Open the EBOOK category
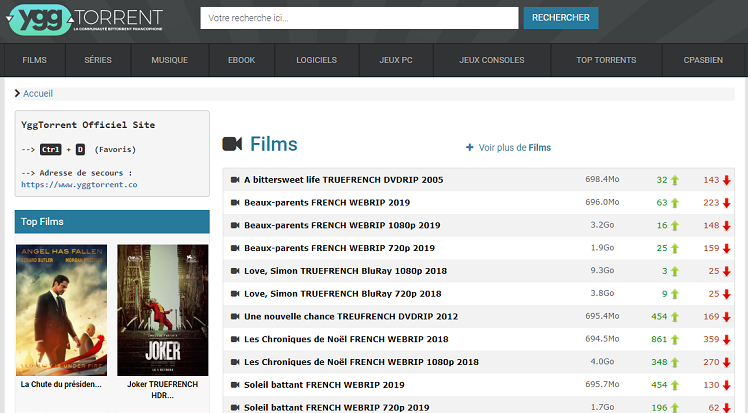This screenshot has width=748, height=413. (241, 60)
